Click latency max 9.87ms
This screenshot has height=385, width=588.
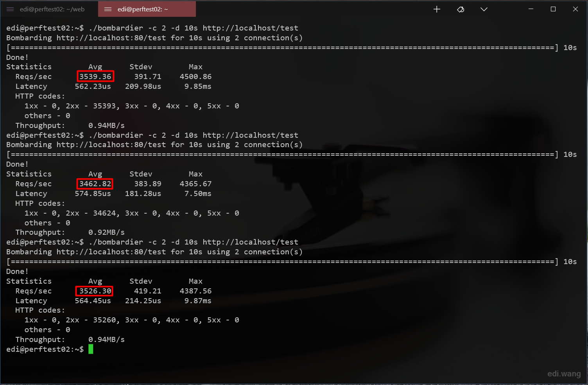click(198, 300)
